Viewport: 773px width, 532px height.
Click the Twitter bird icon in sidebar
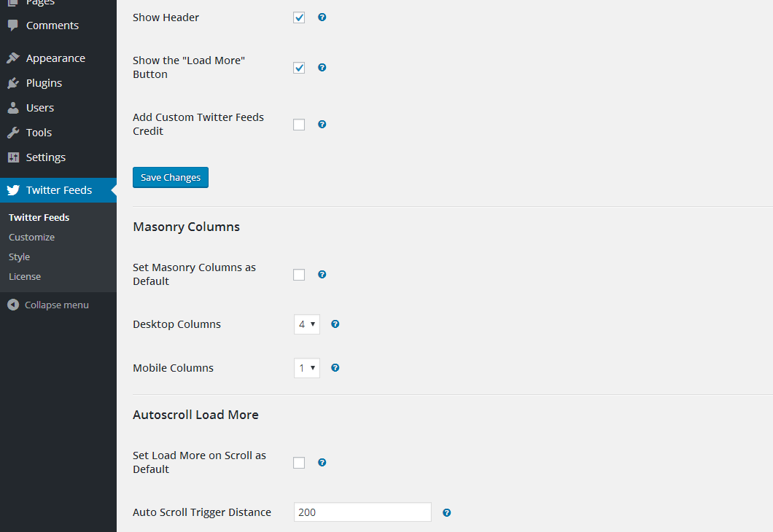pos(13,190)
